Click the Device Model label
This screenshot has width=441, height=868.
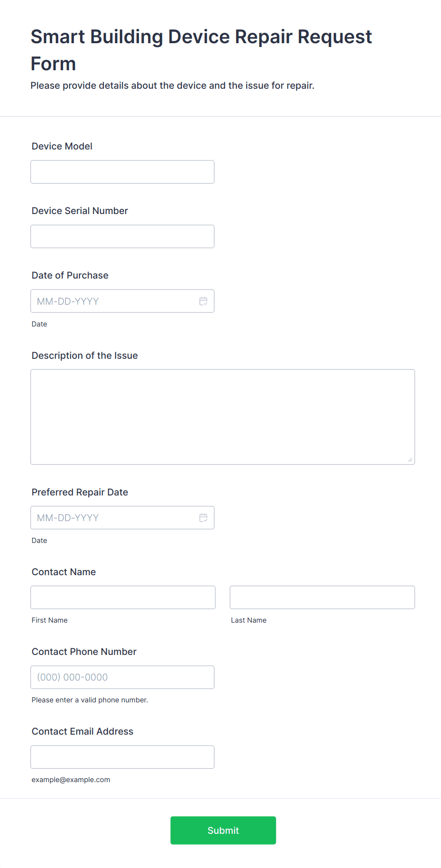(62, 146)
